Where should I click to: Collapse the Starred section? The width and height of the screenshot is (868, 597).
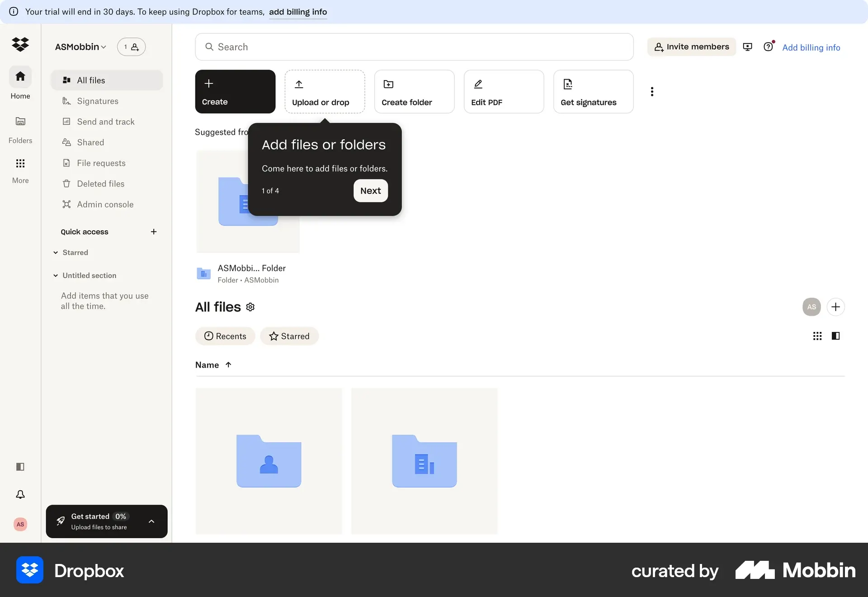coord(56,252)
